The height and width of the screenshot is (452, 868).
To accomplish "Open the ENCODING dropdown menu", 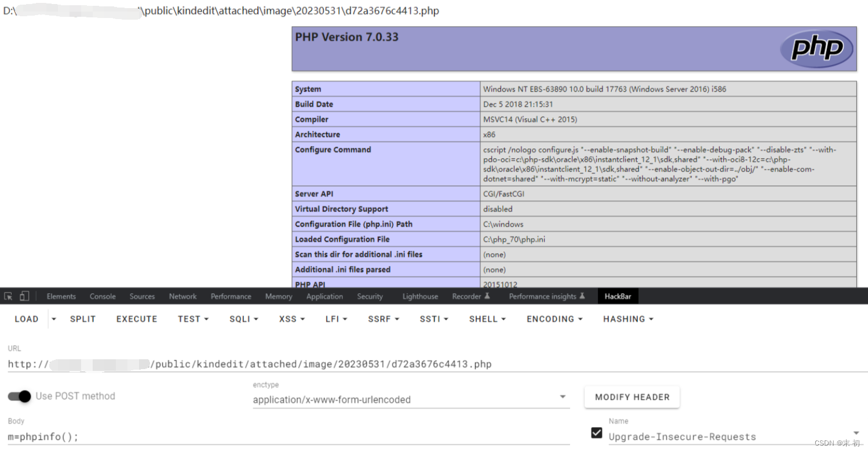I will [x=555, y=319].
